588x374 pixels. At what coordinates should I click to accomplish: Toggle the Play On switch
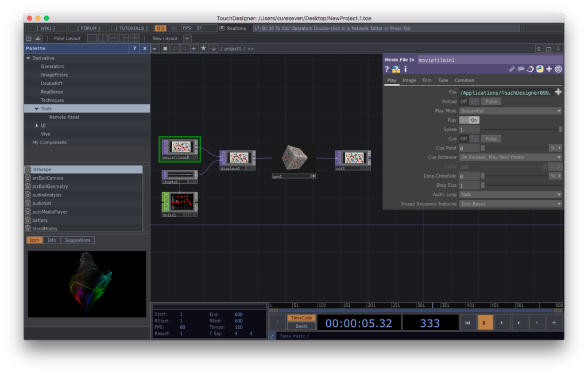470,120
